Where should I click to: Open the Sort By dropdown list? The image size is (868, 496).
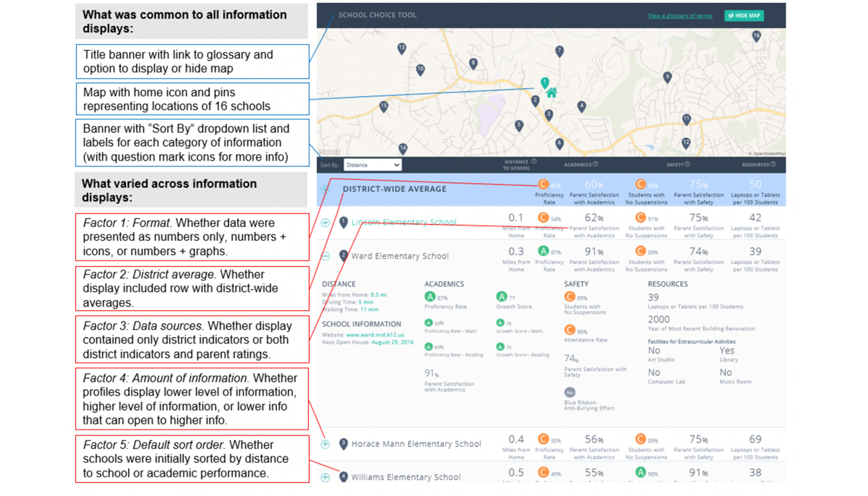pyautogui.click(x=372, y=165)
